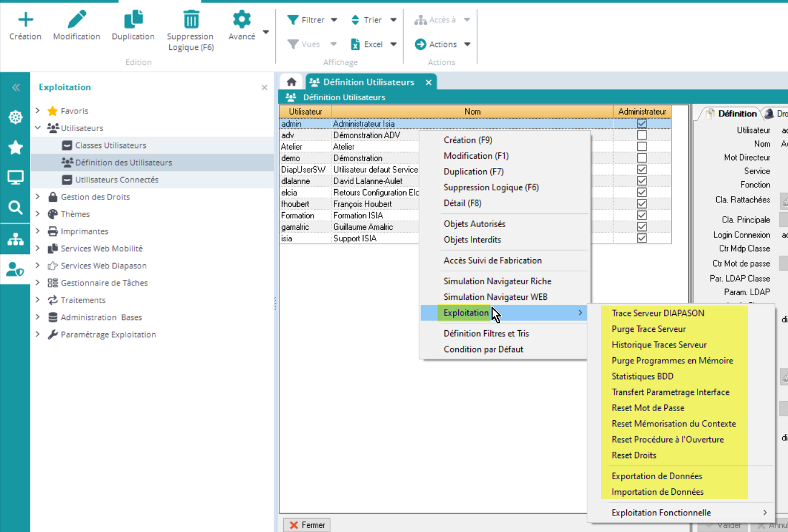Collapse the Utilisateurs tree node
This screenshot has width=788, height=532.
click(38, 128)
